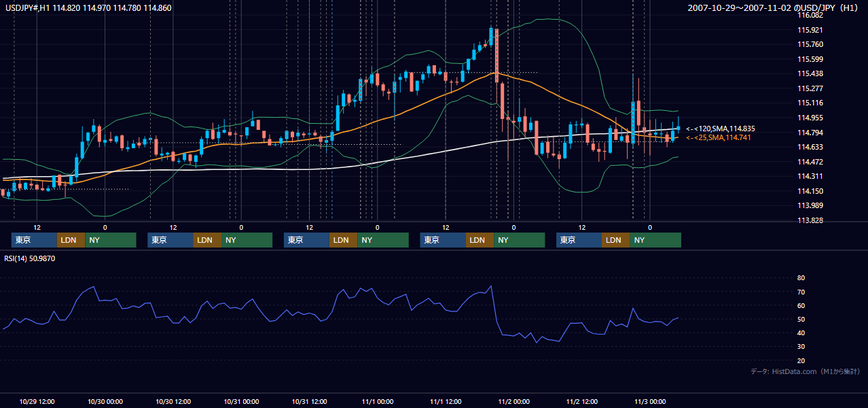Click the 10/30 12:00 time label
The width and height of the screenshot is (868, 408).
[173, 401]
